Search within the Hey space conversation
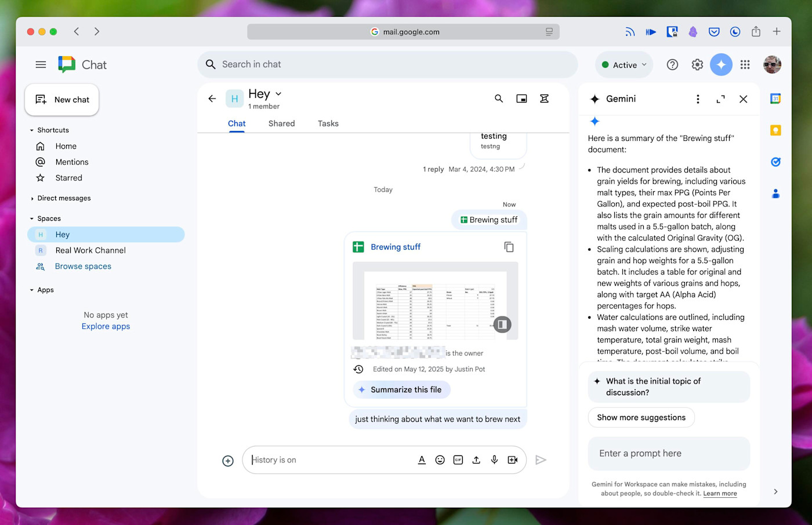Viewport: 812px width, 525px height. 499,99
